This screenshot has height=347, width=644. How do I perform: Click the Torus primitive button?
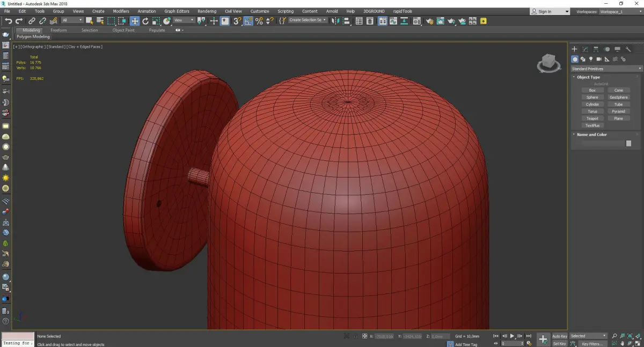point(592,111)
